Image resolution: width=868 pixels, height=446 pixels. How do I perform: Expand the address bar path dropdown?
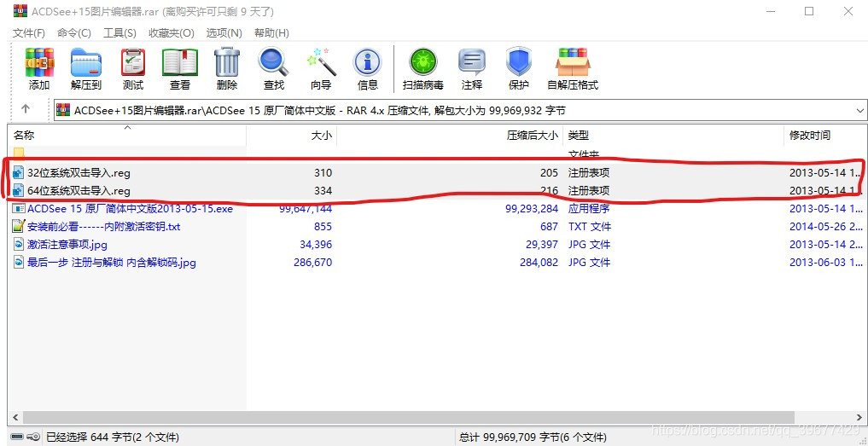pos(860,111)
